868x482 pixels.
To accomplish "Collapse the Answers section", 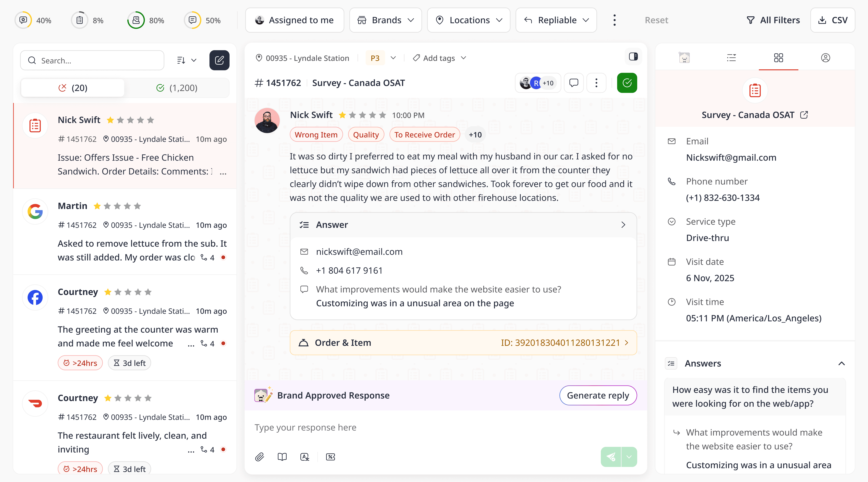I will pyautogui.click(x=841, y=364).
